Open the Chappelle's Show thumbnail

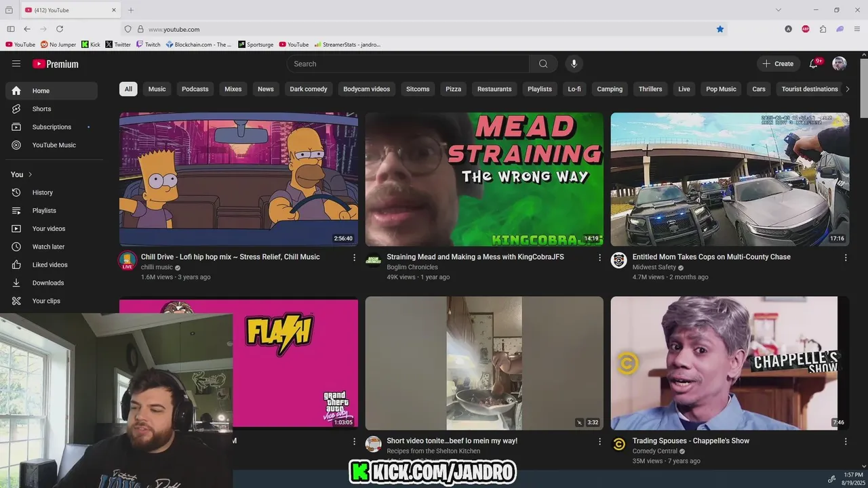tap(730, 363)
